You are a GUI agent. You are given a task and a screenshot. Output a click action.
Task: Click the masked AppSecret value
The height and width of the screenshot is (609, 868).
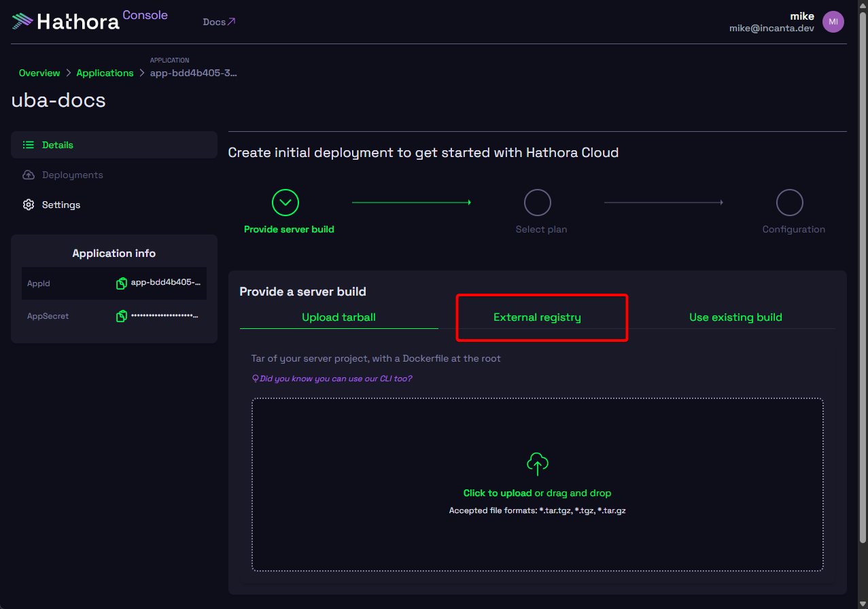point(166,316)
